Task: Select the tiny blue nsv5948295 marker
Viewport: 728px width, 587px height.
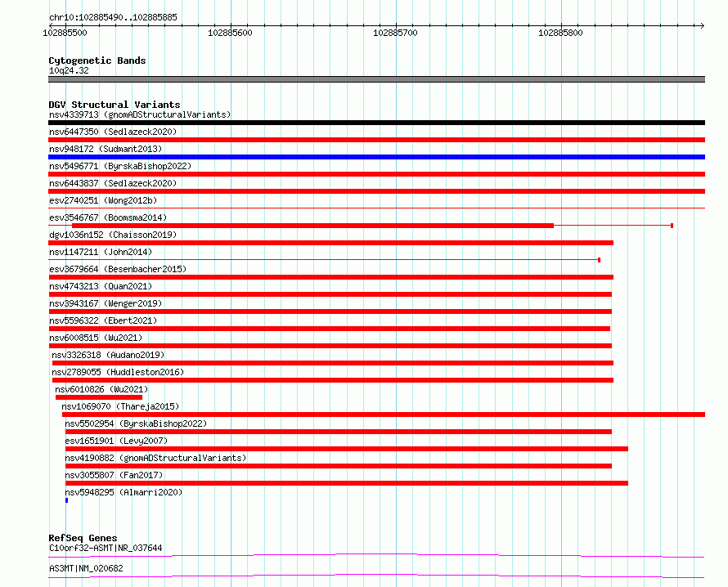Action: [x=67, y=500]
